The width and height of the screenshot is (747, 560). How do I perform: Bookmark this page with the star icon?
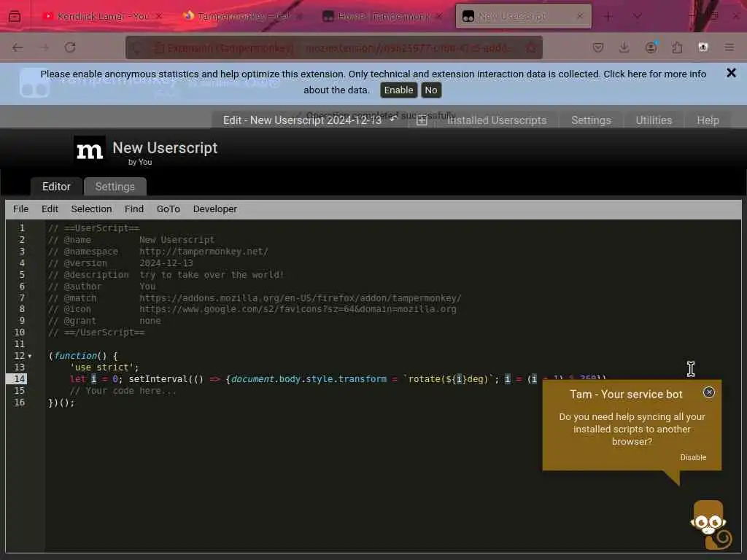[x=531, y=47]
